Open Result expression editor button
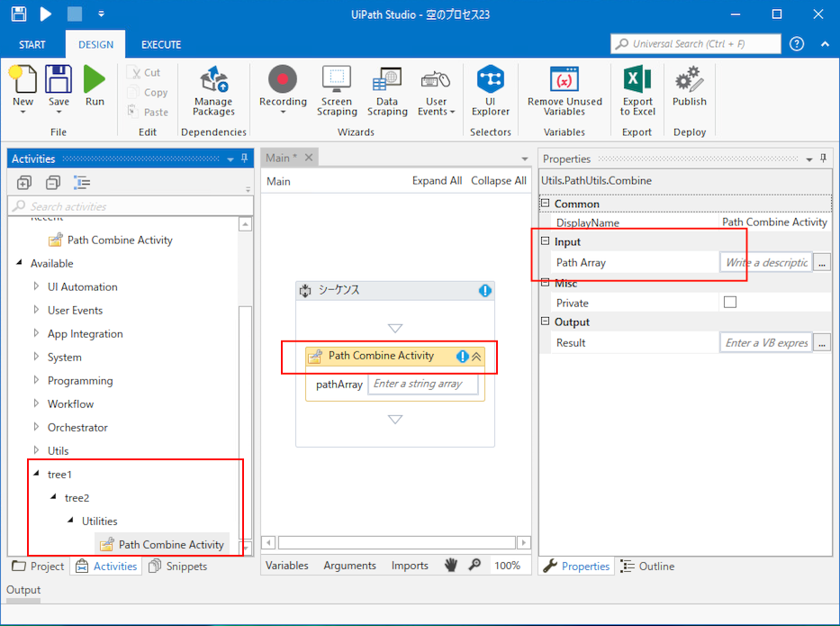This screenshot has width=840, height=626. pos(821,342)
